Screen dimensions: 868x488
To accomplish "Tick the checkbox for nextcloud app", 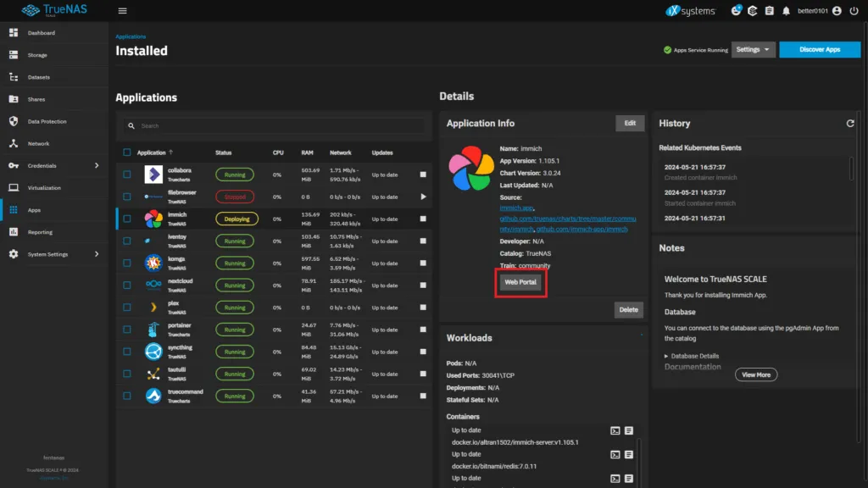I will [x=127, y=284].
